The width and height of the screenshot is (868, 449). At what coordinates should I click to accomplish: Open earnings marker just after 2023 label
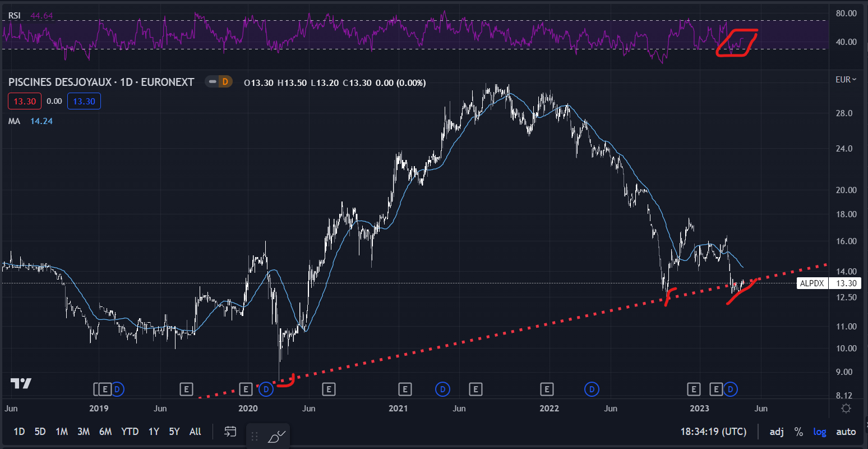(716, 388)
